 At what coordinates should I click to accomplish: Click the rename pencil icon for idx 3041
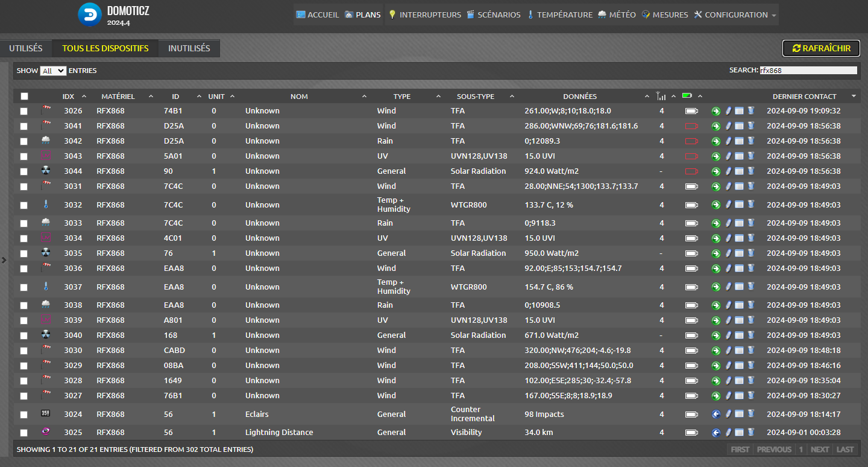(x=728, y=126)
